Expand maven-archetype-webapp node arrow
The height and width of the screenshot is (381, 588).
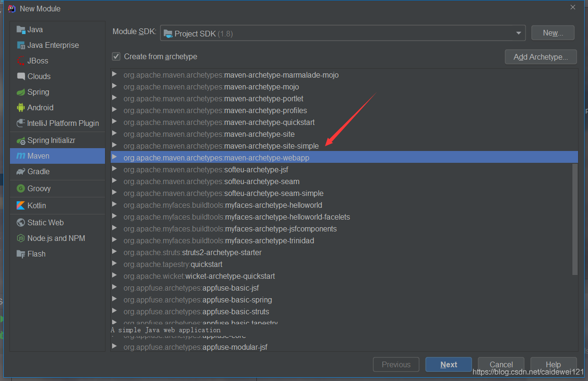tap(114, 157)
